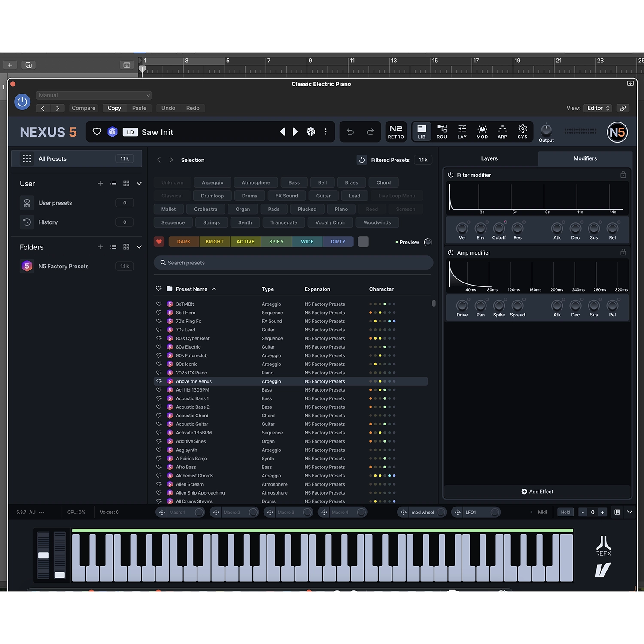Select the Arpeggio category tag

(213, 182)
